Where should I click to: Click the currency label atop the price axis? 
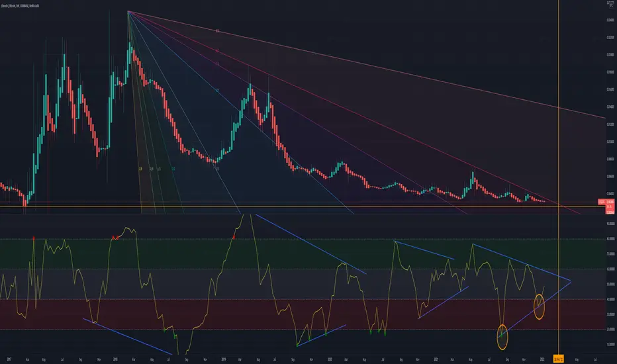pos(610,4)
